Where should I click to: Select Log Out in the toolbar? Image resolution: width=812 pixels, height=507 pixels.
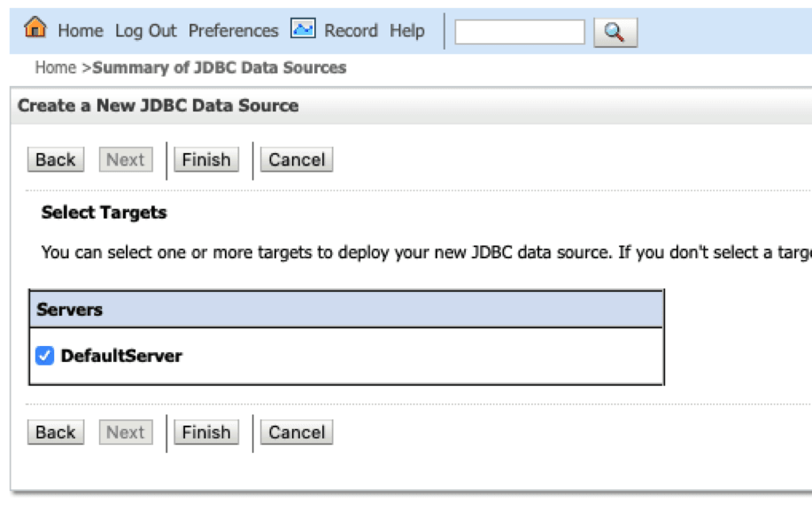(145, 31)
